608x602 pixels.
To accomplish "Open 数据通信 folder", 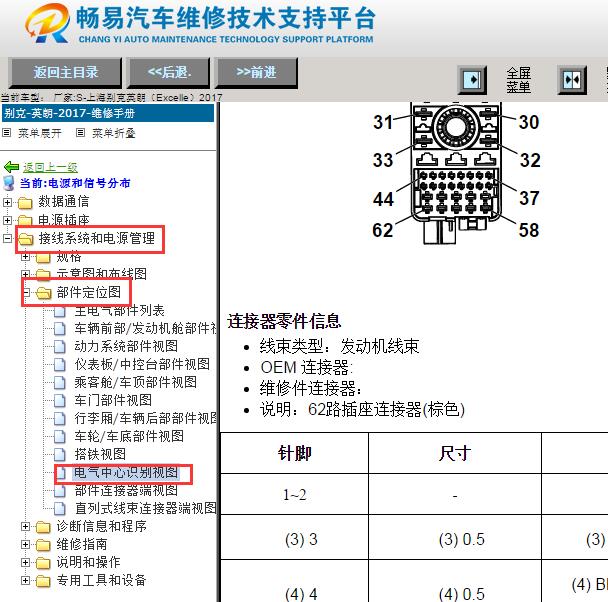I will click(x=64, y=202).
